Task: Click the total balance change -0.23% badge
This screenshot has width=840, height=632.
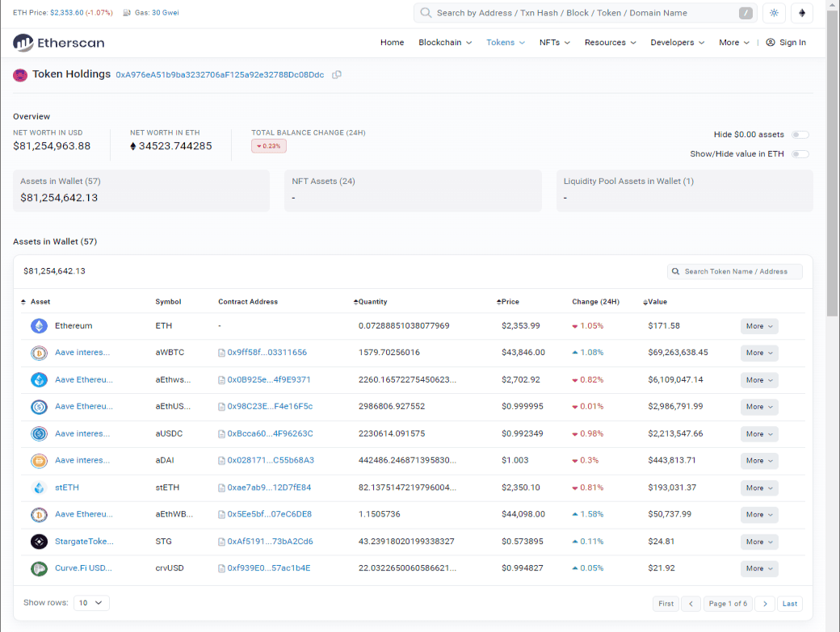Action: click(x=269, y=146)
